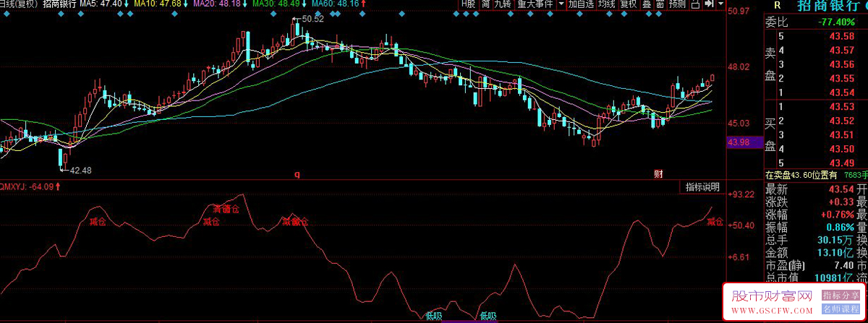Screen dimensions: 868x323
Task: Click the MA10: 47.68 label
Action: click(156, 4)
